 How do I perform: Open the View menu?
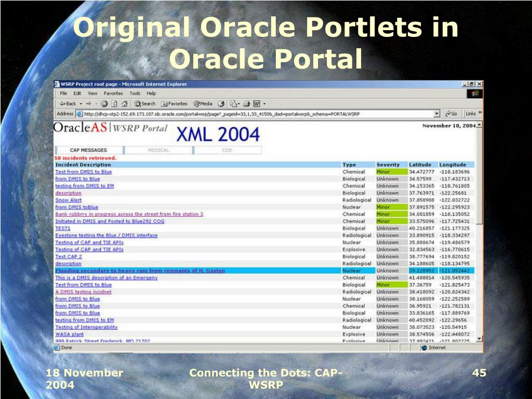point(92,94)
